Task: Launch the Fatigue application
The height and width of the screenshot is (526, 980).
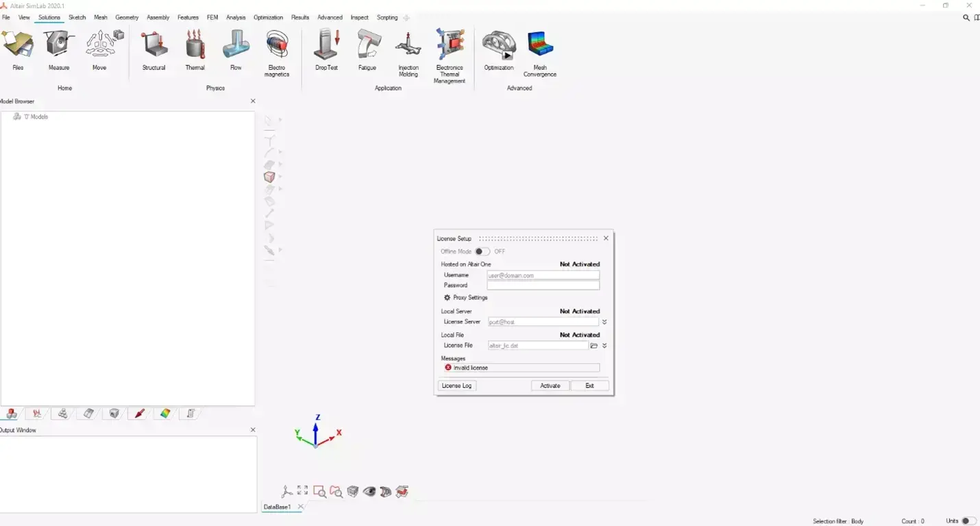Action: tap(367, 50)
